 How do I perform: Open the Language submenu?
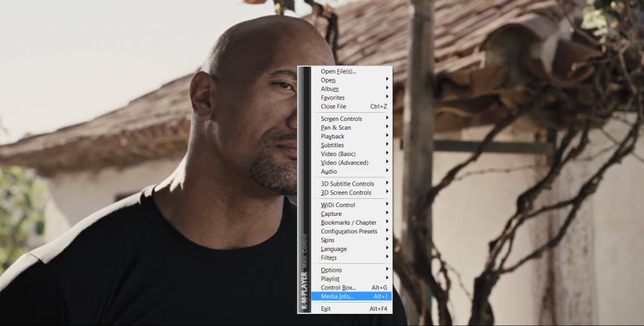tap(334, 249)
